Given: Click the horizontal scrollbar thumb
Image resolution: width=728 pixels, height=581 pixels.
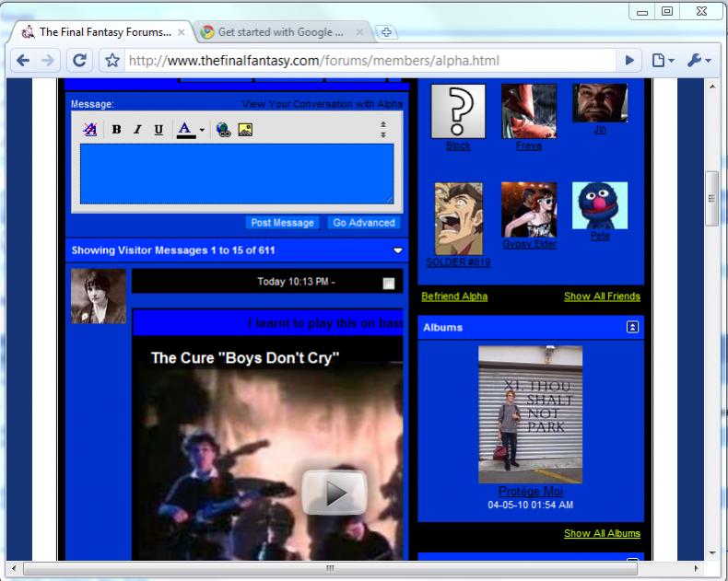Looking at the screenshot, I should click(x=330, y=568).
